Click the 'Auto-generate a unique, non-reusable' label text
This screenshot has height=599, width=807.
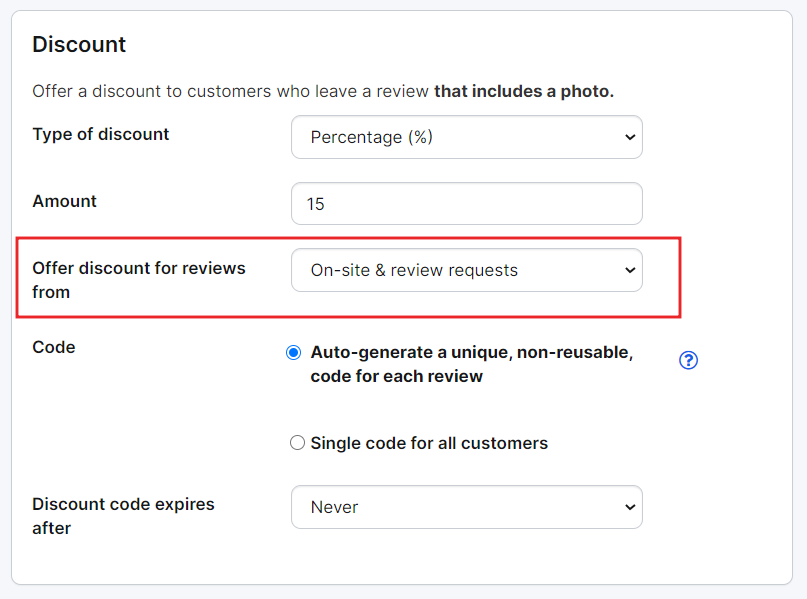coord(471,353)
